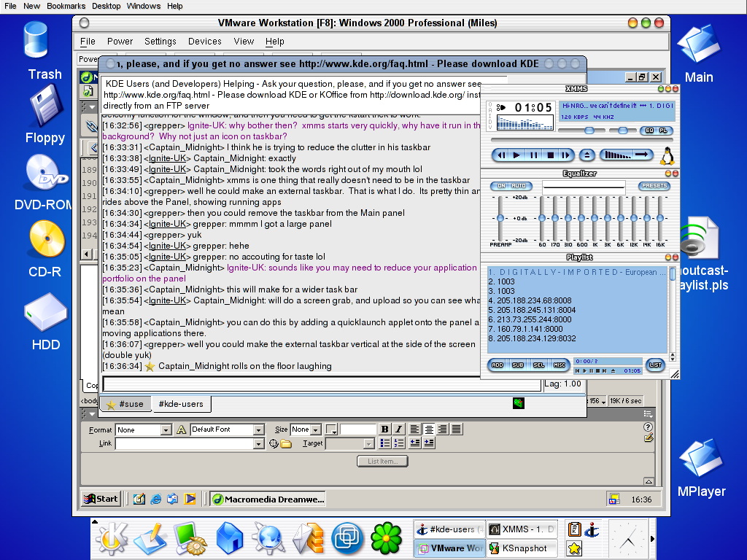747x560 pixels.
Task: Launch Internet Explorer from Quick Launch
Action: [156, 499]
